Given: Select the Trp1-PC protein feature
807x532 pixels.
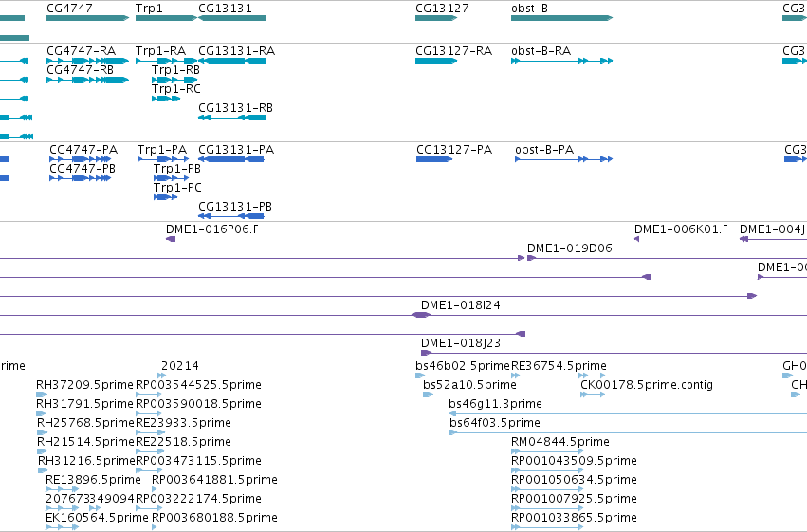Looking at the screenshot, I should pos(165,197).
